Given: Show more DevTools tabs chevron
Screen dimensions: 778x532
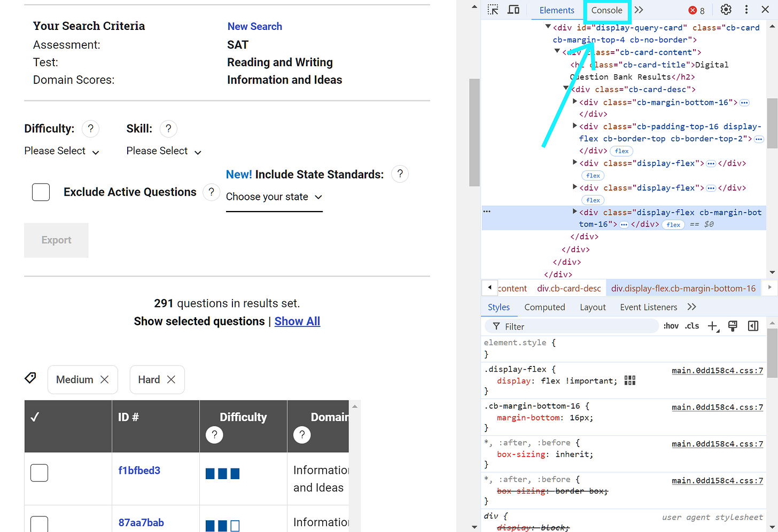Looking at the screenshot, I should (x=639, y=10).
